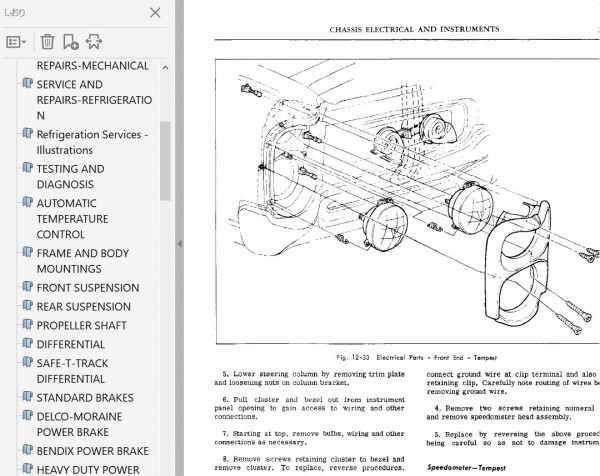Click bookmark icon beside SERVICE AND REPAIRS-REFRIGERATION
This screenshot has width=600, height=476.
pos(27,83)
